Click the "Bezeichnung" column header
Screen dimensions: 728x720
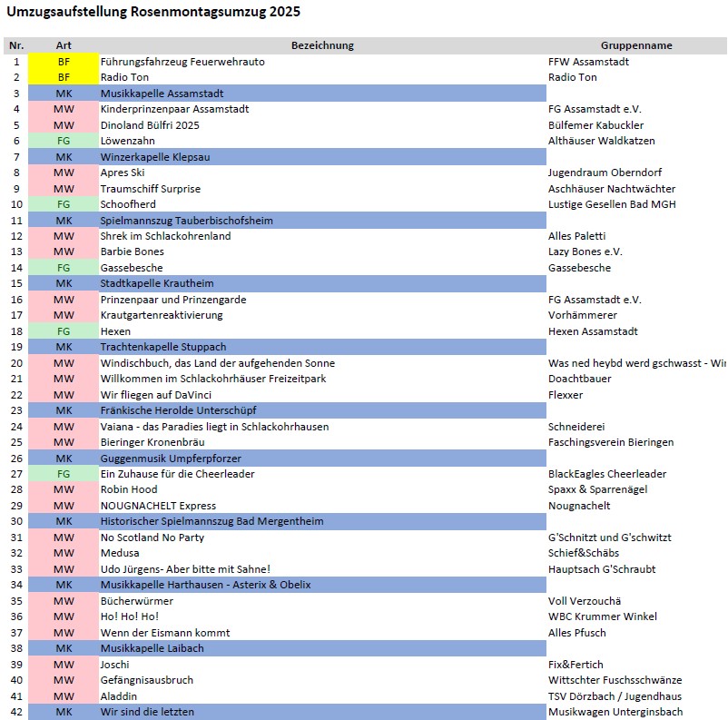pyautogui.click(x=322, y=45)
